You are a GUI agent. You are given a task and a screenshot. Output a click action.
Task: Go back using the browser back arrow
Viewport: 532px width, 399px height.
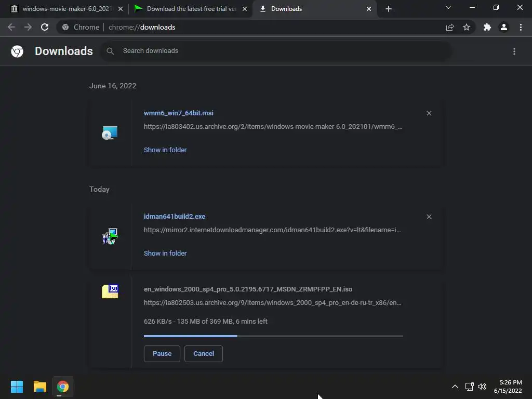pyautogui.click(x=11, y=27)
